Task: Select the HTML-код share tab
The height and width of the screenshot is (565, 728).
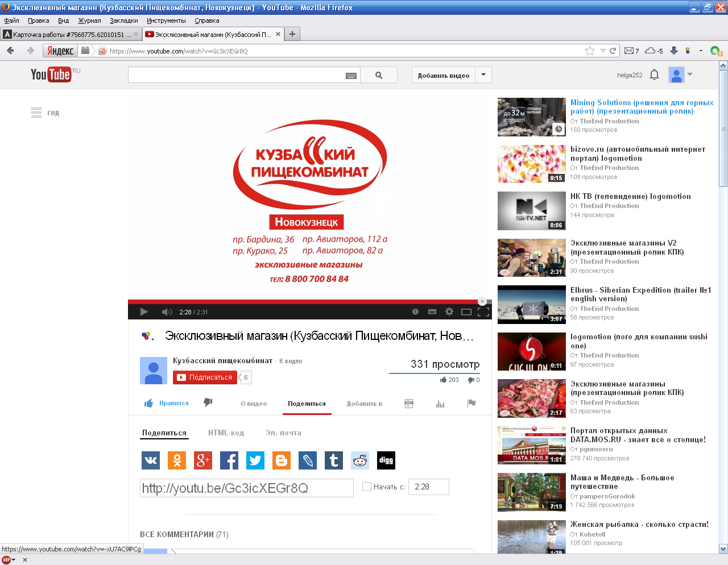Action: (226, 433)
